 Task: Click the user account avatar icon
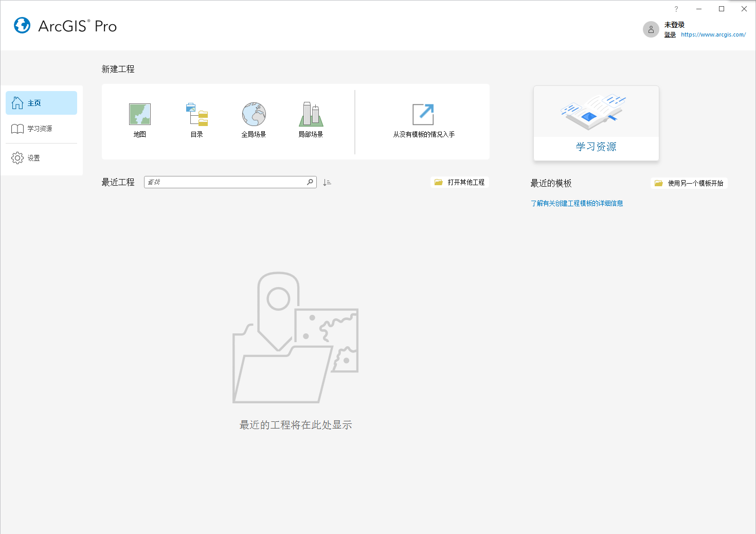pyautogui.click(x=651, y=29)
